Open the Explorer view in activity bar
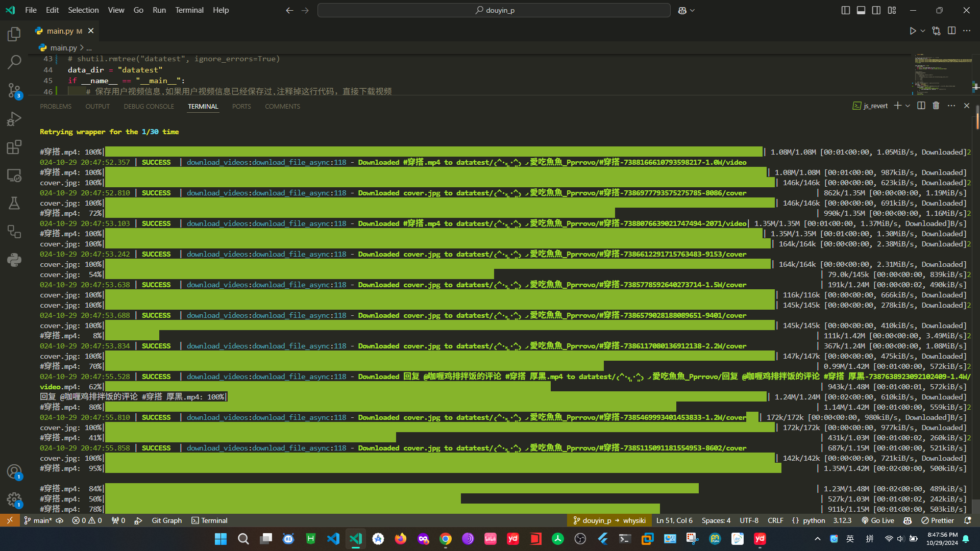 14,34
